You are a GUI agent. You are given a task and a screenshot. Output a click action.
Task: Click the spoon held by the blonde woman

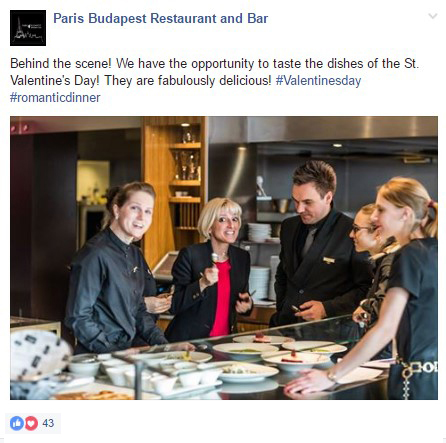point(215,257)
